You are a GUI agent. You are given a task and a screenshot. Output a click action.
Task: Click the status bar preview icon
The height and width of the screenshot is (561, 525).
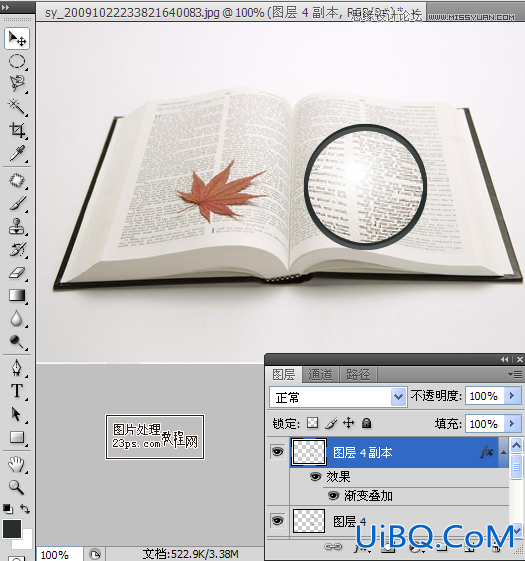95,555
